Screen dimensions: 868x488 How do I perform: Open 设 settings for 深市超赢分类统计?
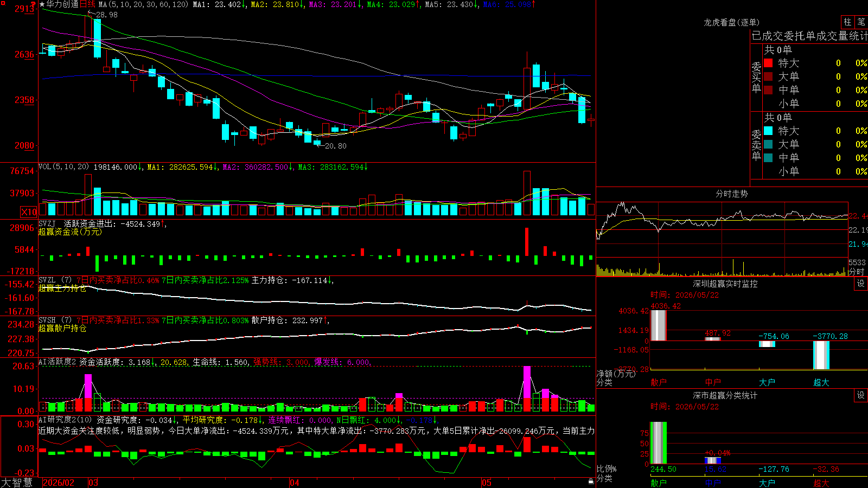point(861,395)
